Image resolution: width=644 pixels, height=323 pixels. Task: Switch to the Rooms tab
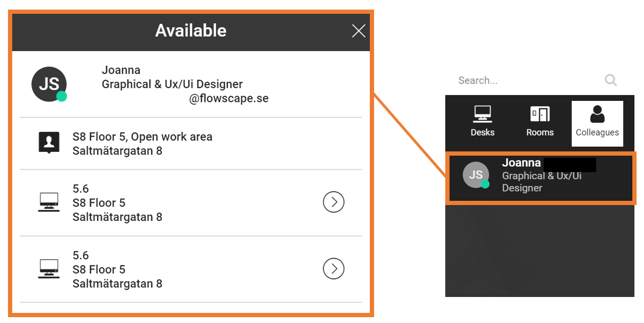click(540, 122)
